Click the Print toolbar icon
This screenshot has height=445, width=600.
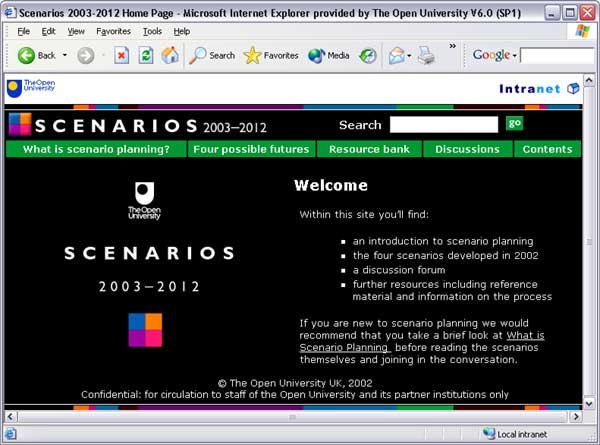(x=425, y=56)
